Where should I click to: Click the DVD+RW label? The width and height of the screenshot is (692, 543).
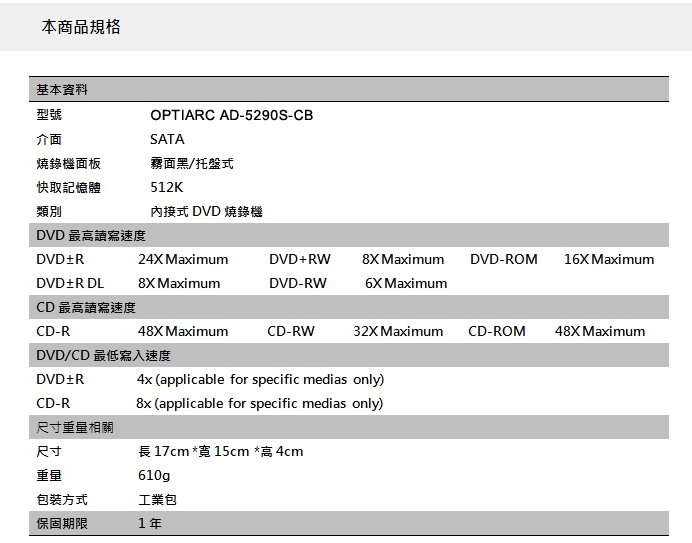[300, 259]
